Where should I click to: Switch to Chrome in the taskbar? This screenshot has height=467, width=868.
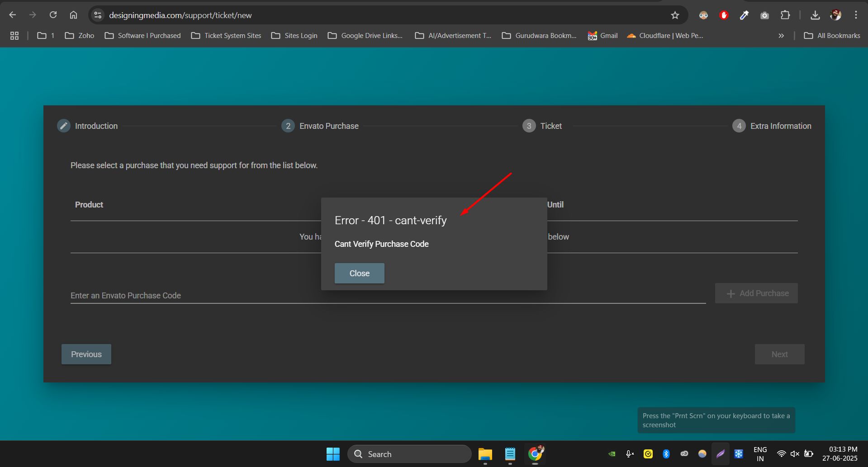[535, 454]
